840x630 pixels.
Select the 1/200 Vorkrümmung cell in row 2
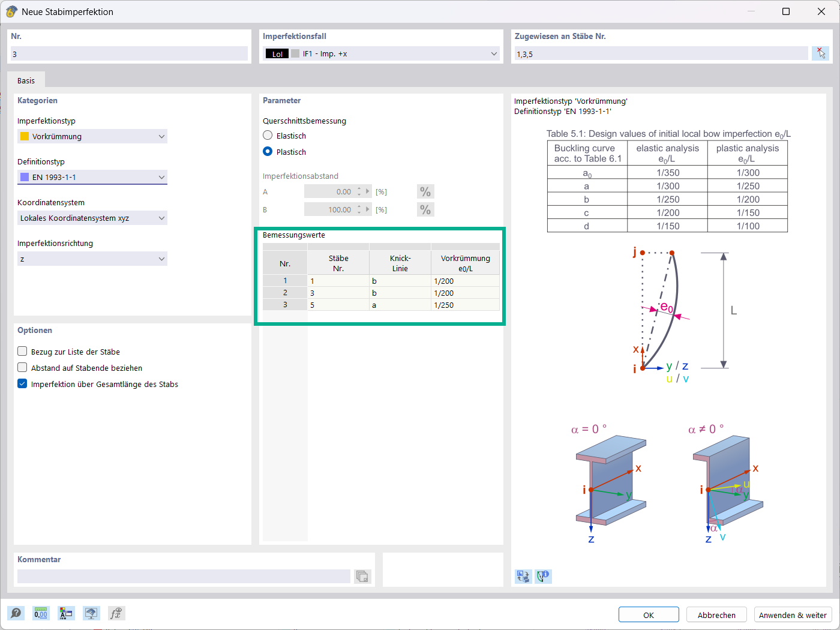point(466,293)
